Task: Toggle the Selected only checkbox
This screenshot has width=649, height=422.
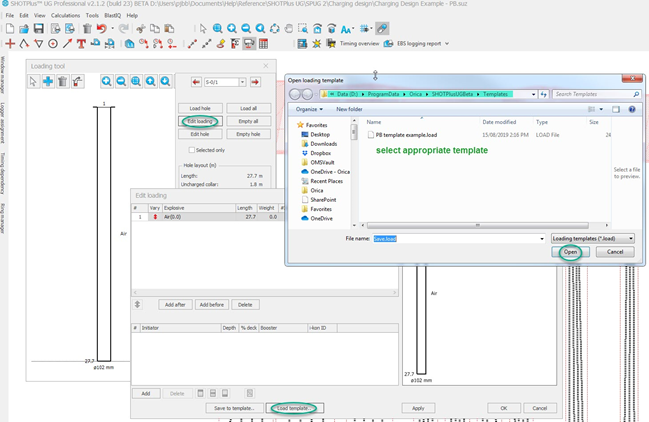Action: pos(192,150)
